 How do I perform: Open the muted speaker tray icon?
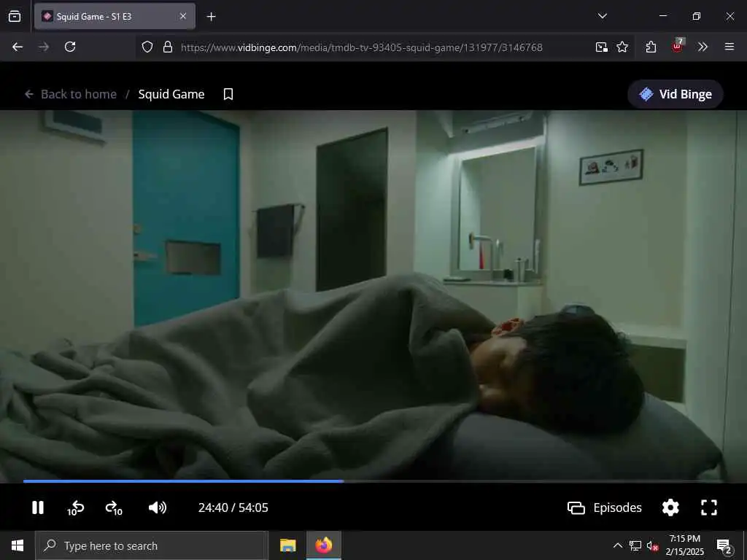tap(652, 546)
